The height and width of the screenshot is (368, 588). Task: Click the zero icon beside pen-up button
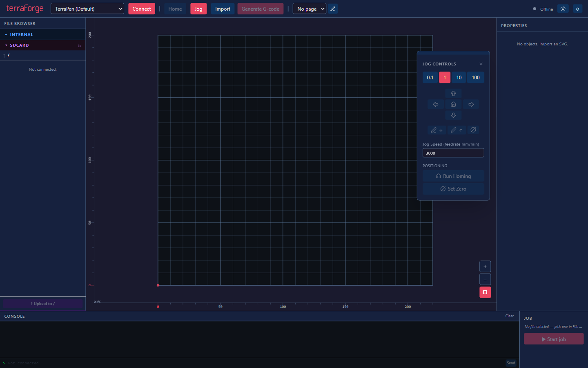point(473,130)
